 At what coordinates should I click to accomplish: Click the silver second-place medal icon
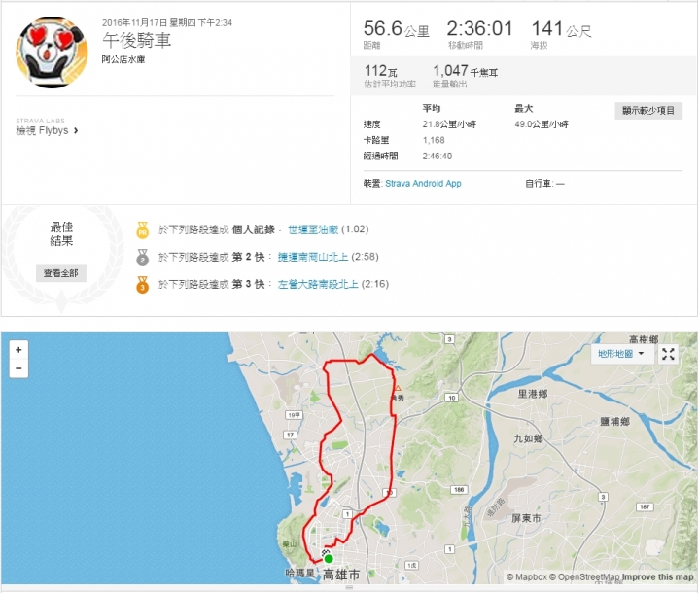(142, 258)
